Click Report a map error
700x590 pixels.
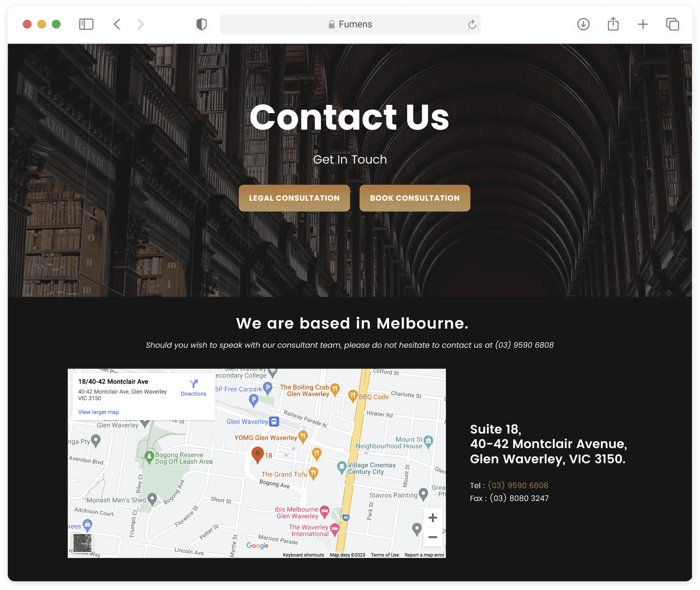[424, 555]
